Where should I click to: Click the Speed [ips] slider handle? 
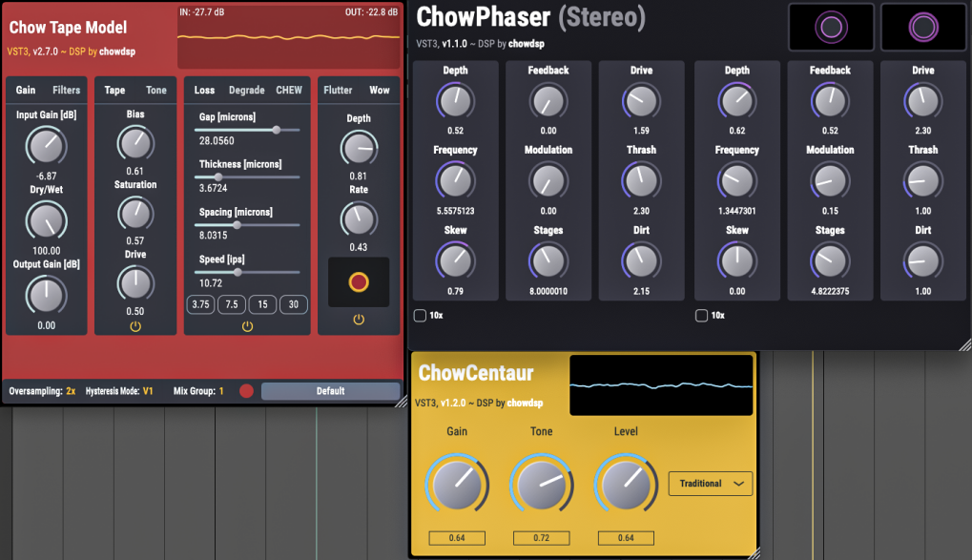(x=238, y=272)
